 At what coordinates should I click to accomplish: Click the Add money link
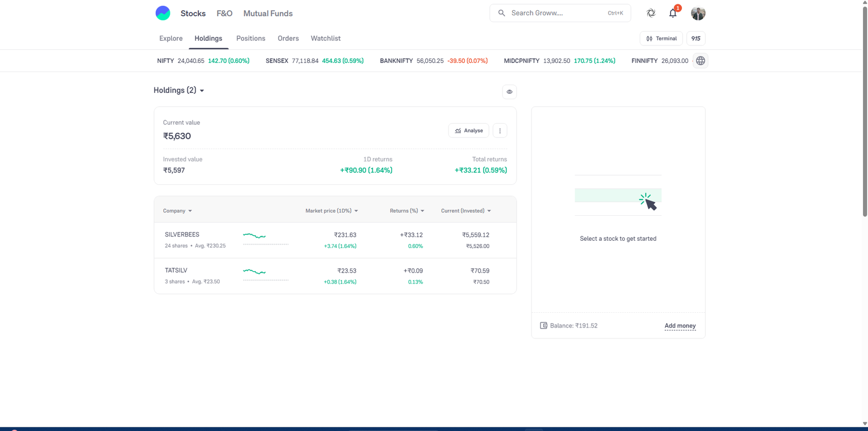tap(680, 326)
